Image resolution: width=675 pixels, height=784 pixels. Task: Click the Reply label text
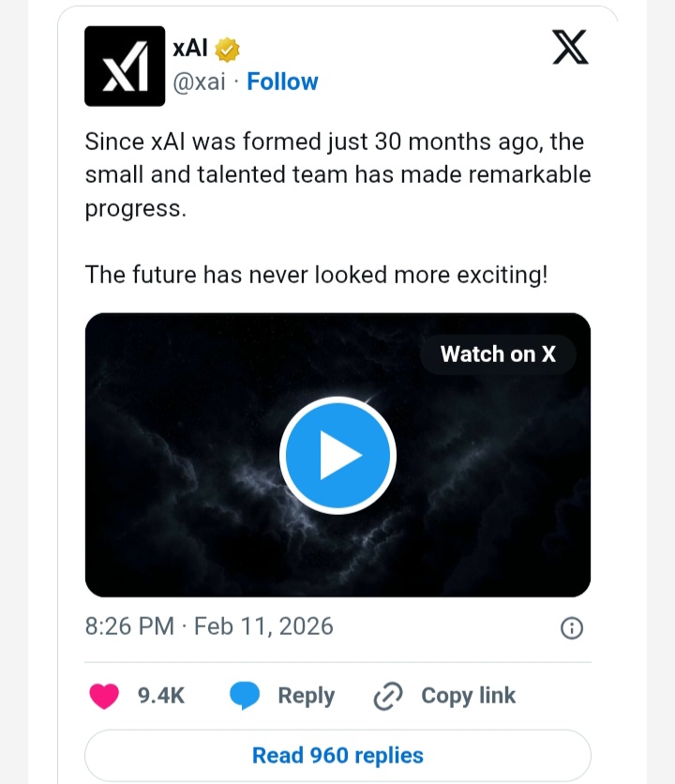305,696
